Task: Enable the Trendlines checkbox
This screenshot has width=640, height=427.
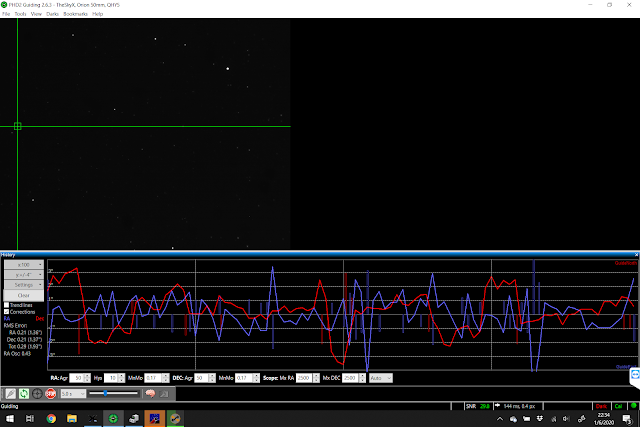Action: point(7,305)
